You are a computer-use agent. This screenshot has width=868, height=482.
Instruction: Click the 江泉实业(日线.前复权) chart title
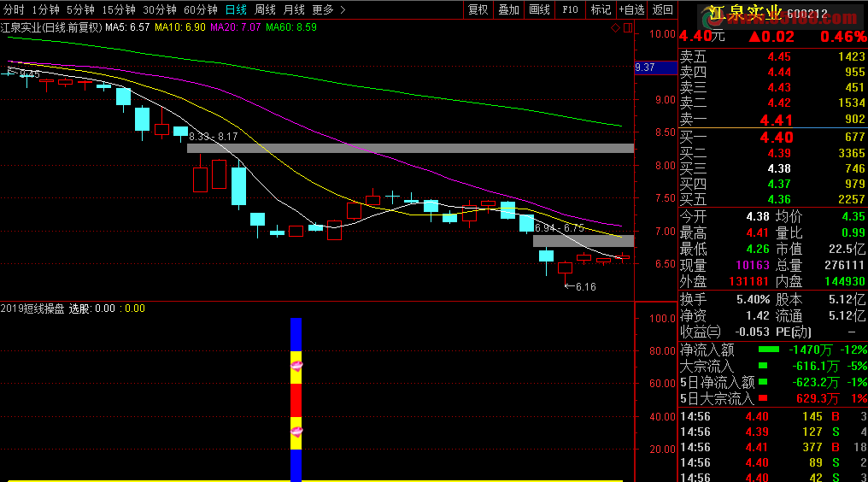point(51,27)
